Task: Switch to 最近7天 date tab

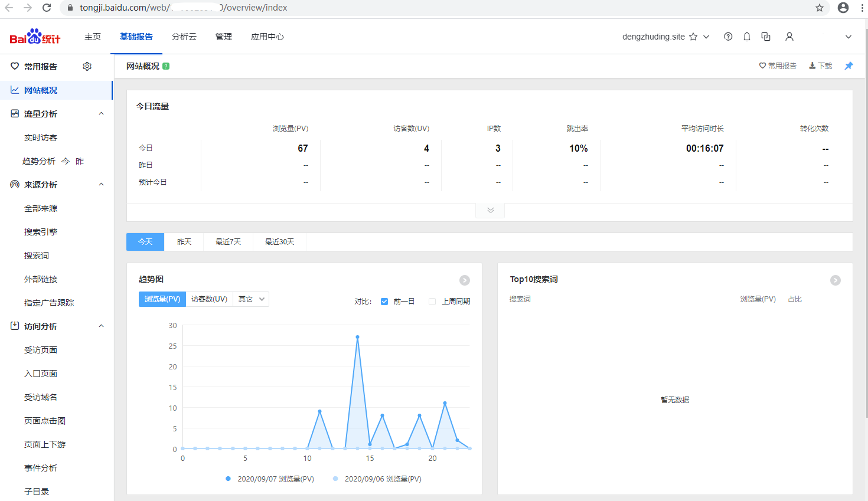Action: tap(229, 242)
